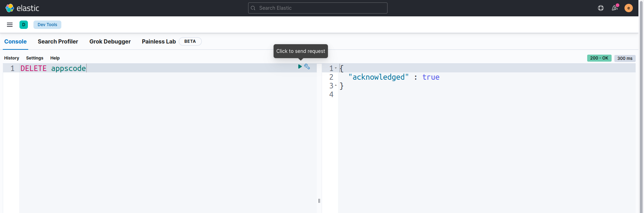Switch to the Search Profiler tab

(58, 41)
